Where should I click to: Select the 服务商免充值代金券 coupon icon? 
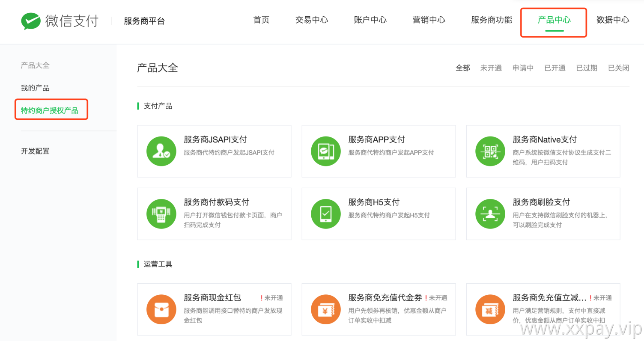pyautogui.click(x=326, y=309)
